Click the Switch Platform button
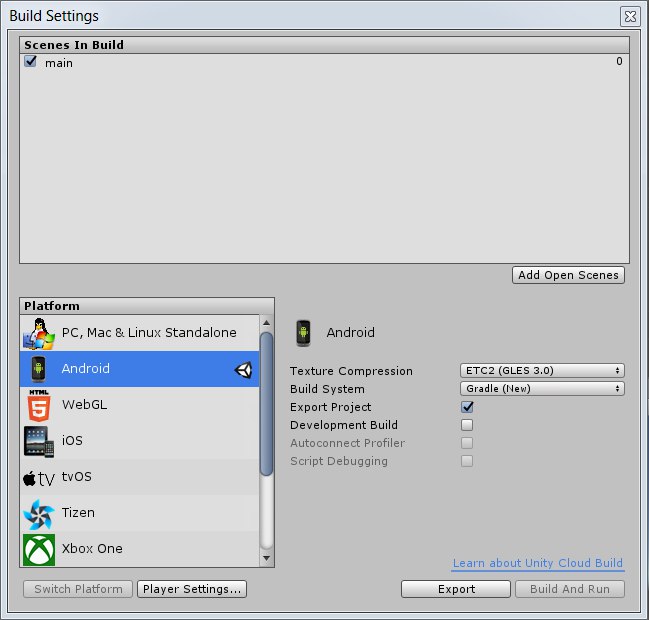This screenshot has height=620, width=649. tap(78, 589)
